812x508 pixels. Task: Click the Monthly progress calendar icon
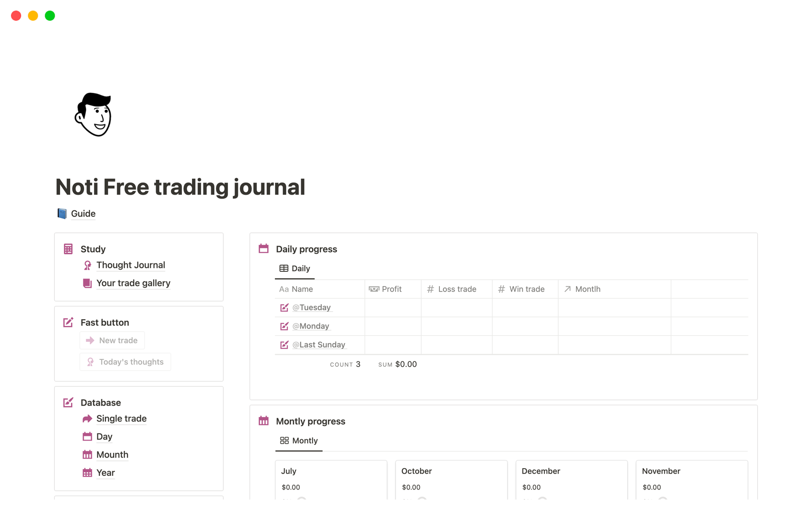(263, 420)
